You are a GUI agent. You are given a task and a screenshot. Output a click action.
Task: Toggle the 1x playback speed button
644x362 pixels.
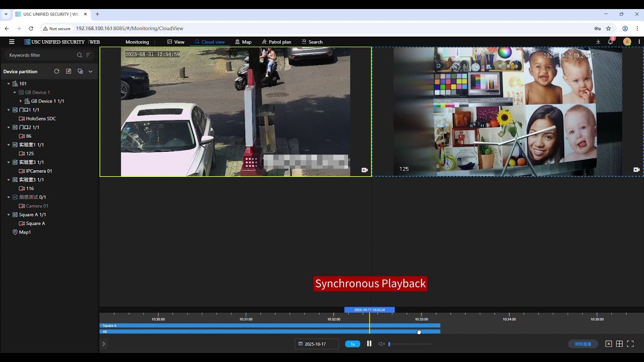point(353,344)
